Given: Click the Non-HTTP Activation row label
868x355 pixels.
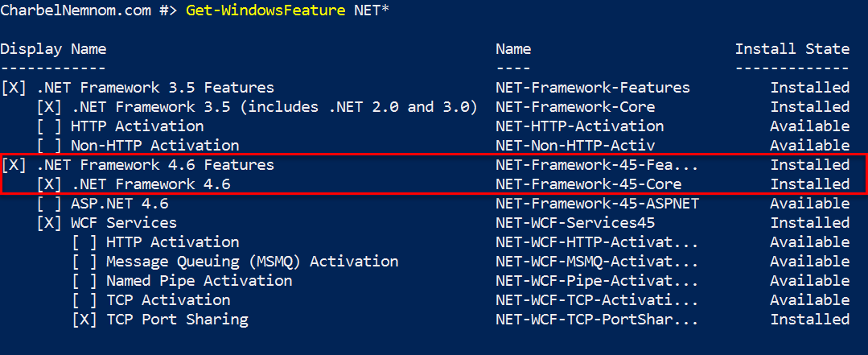Looking at the screenshot, I should pos(155,146).
